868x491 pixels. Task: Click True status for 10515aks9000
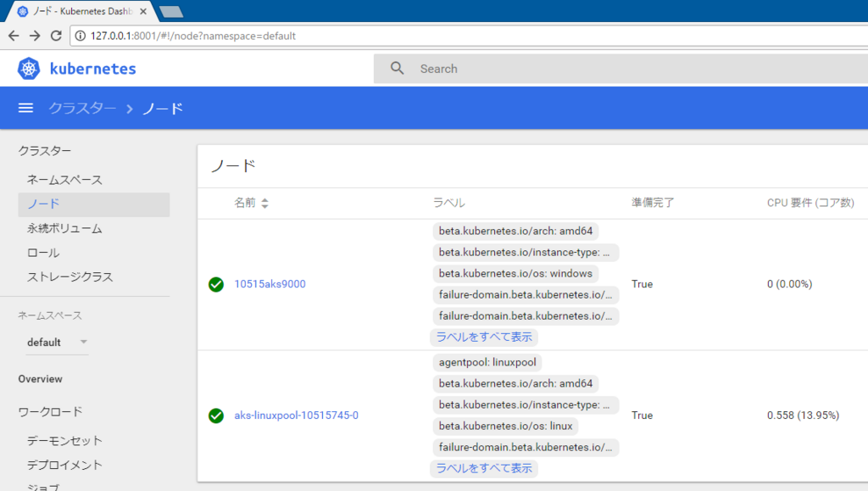coord(642,284)
